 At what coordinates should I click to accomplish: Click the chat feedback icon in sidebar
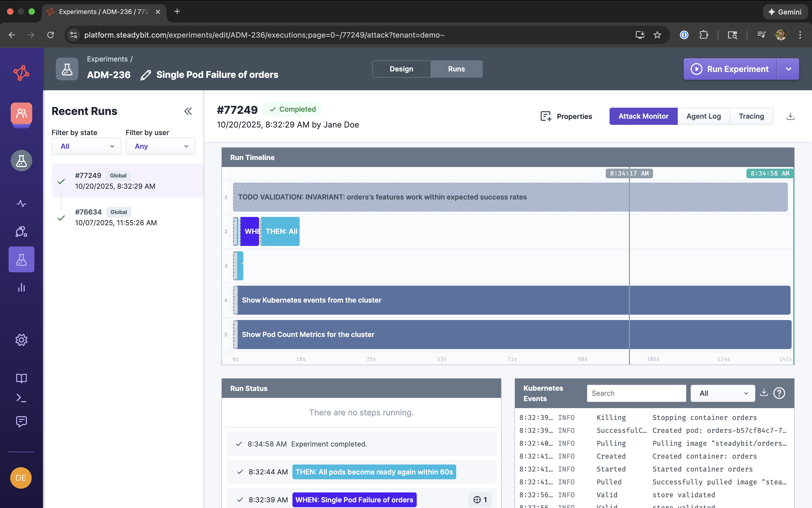(x=21, y=421)
